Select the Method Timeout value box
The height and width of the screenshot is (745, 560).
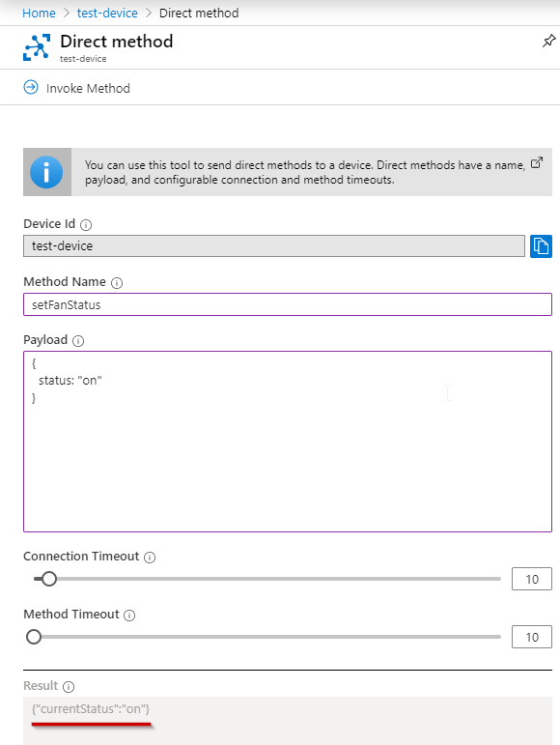click(x=532, y=637)
